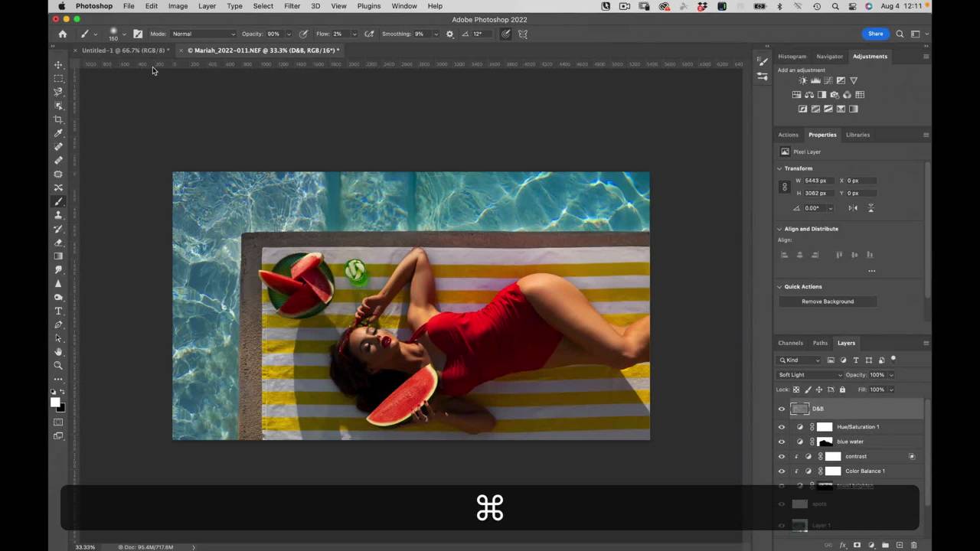Select the Zoom tool
The width and height of the screenshot is (980, 551).
[x=58, y=366]
